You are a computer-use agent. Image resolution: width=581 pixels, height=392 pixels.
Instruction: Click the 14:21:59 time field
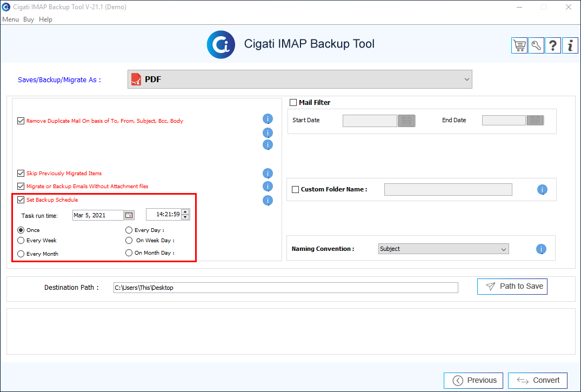tap(163, 214)
